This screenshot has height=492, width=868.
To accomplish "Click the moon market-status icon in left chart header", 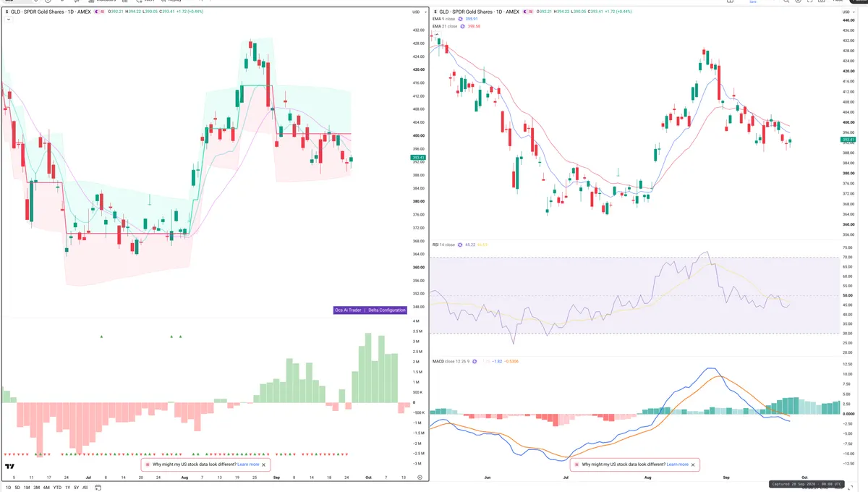I will [98, 12].
